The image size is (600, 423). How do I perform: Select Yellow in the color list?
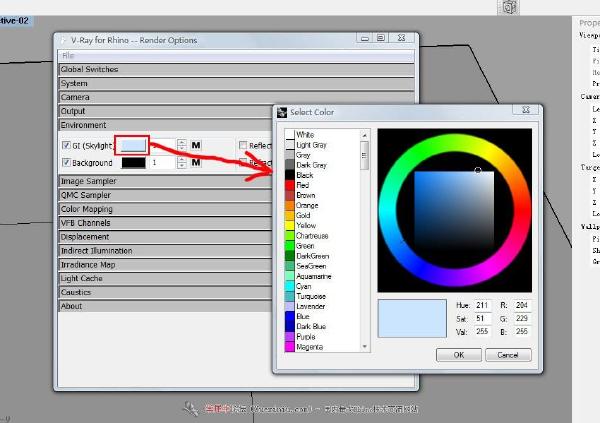click(x=306, y=225)
